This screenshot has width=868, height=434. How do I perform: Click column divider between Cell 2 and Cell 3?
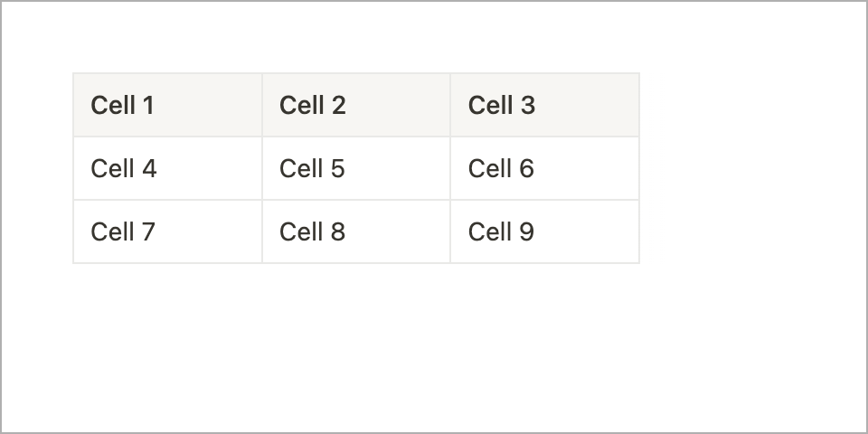[x=450, y=106]
